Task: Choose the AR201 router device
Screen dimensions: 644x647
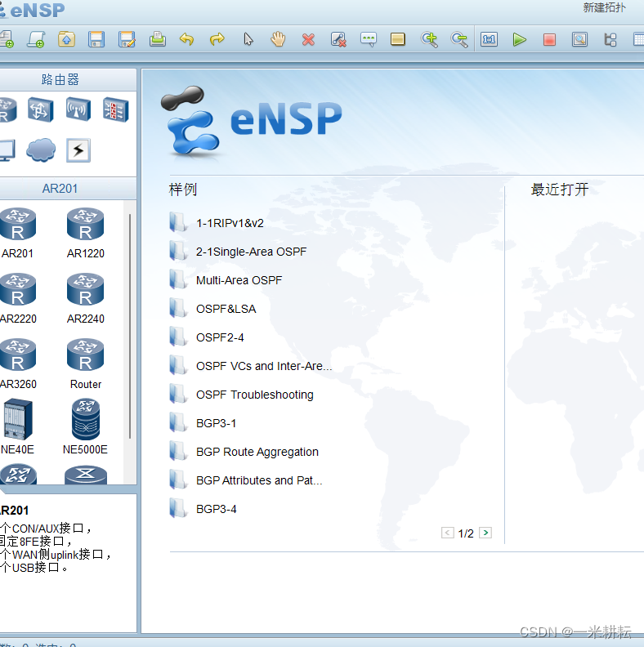Action: pos(17,233)
